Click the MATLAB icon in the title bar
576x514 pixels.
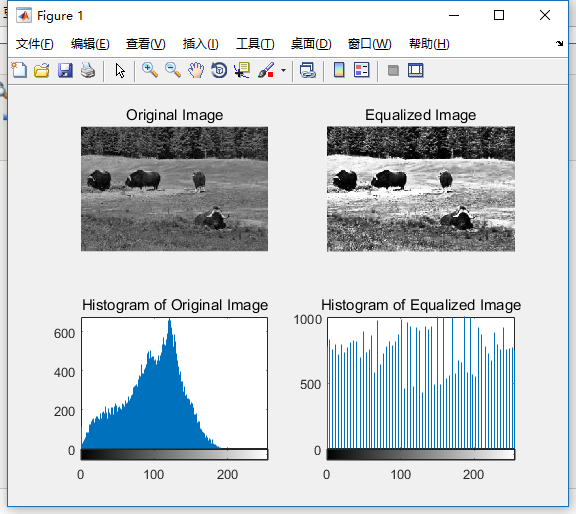[x=24, y=15]
